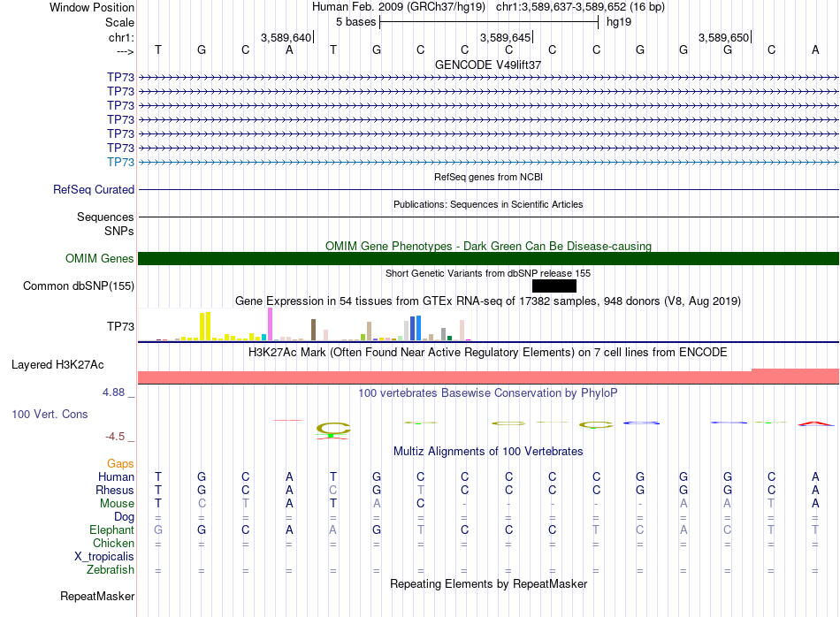
Task: Click the -4.5 PhyloP lower scale value
Action: pyautogui.click(x=115, y=437)
